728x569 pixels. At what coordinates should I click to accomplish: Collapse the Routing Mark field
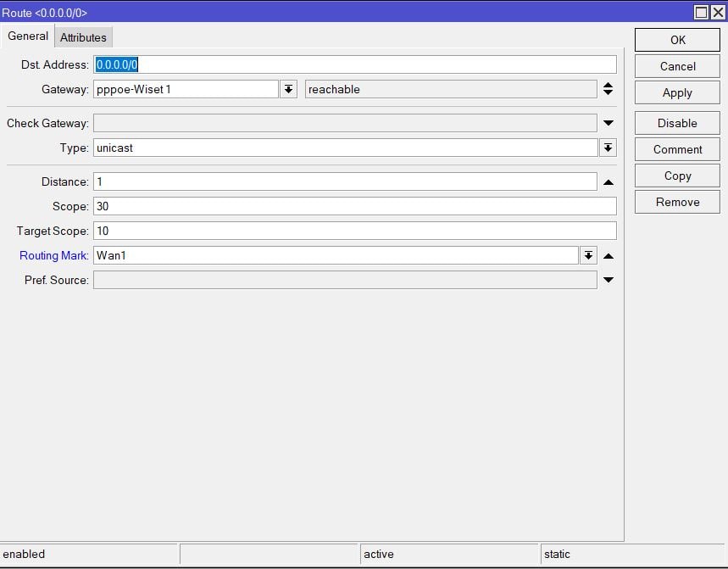pos(609,256)
